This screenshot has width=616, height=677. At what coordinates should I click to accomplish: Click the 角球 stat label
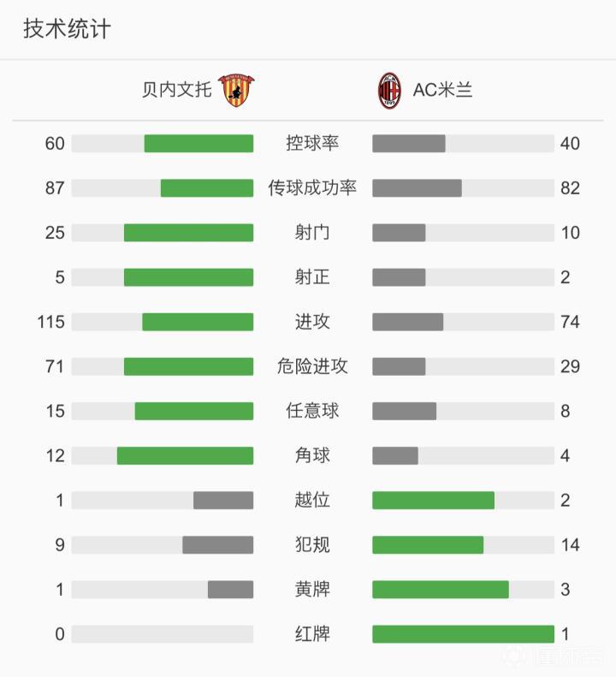[x=312, y=455]
